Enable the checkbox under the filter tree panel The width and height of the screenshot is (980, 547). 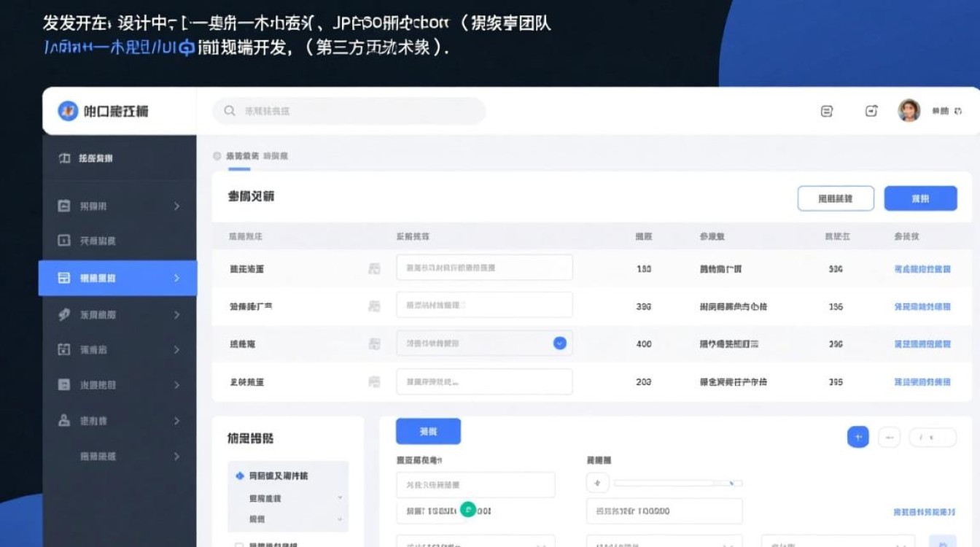click(x=240, y=543)
